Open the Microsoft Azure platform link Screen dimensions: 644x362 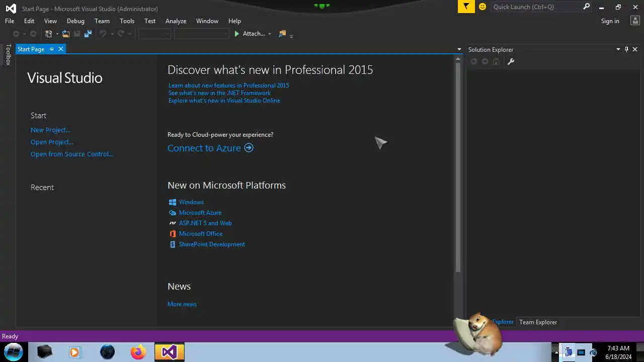coord(200,212)
